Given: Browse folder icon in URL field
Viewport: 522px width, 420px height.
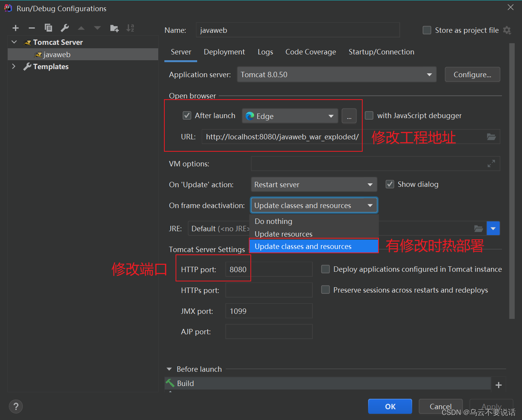Looking at the screenshot, I should point(491,137).
